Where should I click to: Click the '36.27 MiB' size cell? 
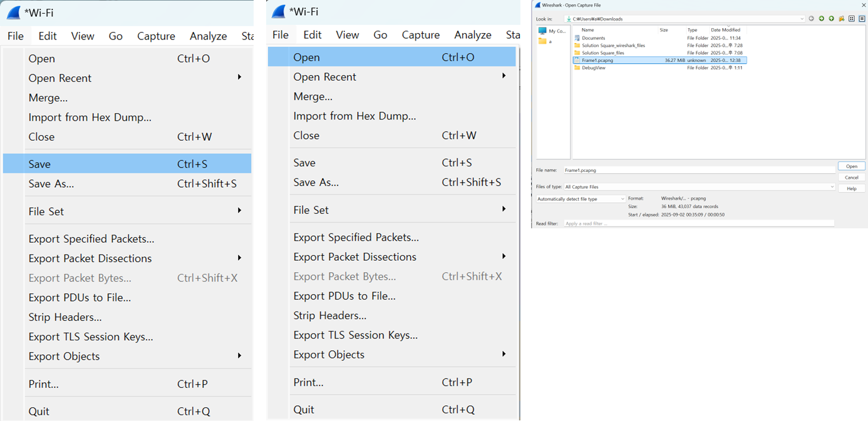674,60
